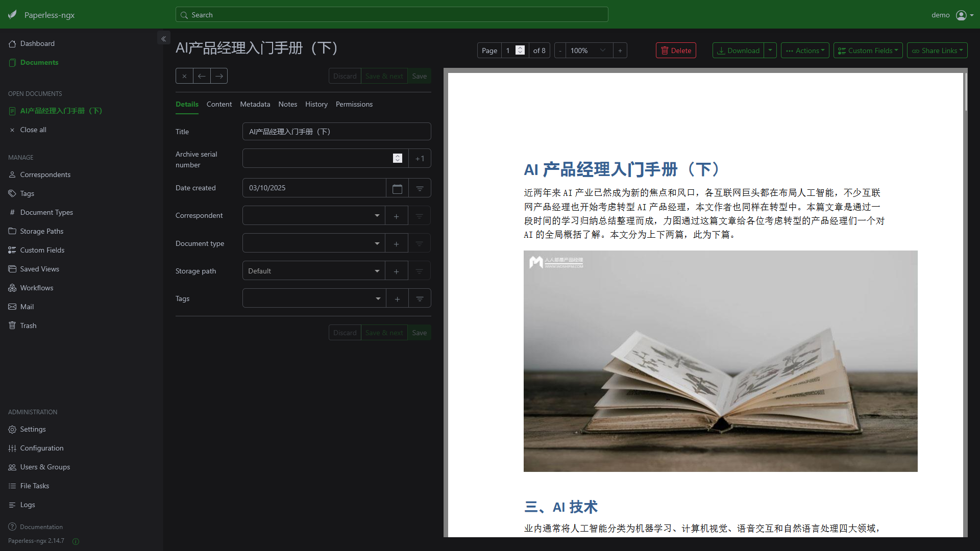Image resolution: width=980 pixels, height=551 pixels.
Task: Open Storage Paths management
Action: tap(82, 231)
